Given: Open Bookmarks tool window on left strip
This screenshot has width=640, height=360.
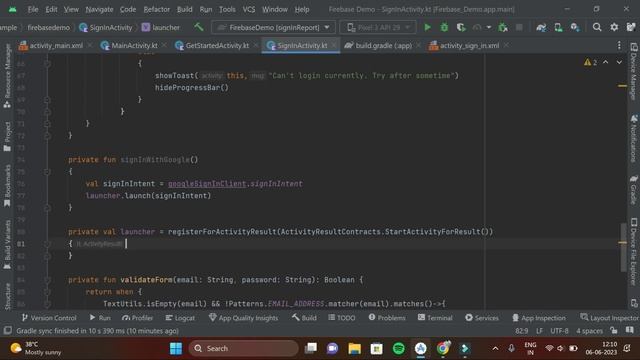Looking at the screenshot, I should (7, 186).
